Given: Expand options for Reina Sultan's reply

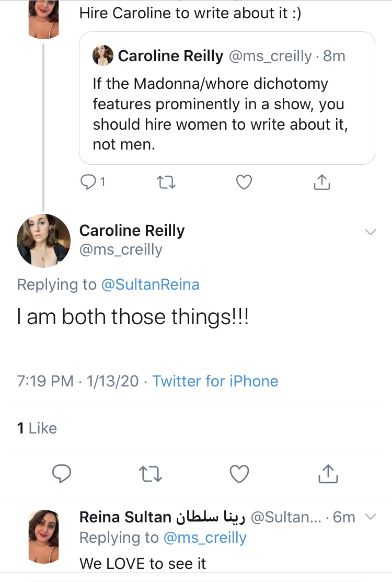Looking at the screenshot, I should [x=370, y=517].
